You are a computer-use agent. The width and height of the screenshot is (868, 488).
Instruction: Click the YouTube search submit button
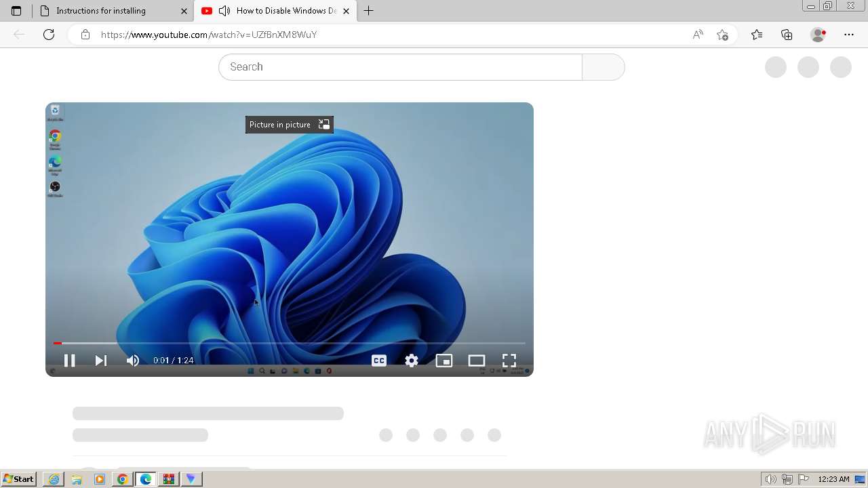tap(604, 67)
